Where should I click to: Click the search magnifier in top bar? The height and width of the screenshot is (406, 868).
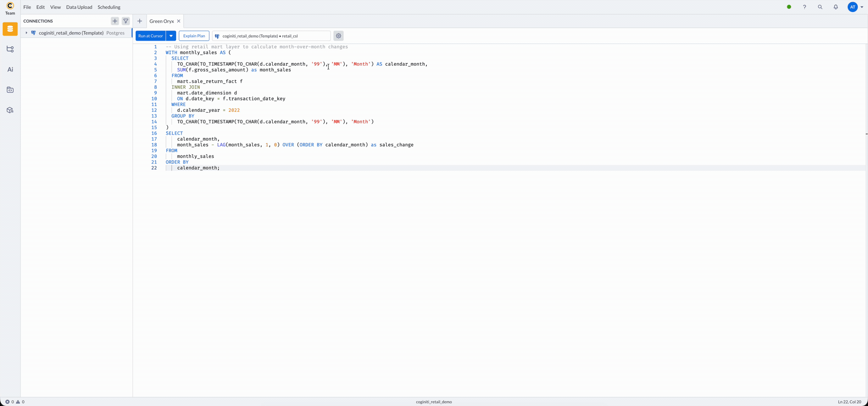[820, 7]
